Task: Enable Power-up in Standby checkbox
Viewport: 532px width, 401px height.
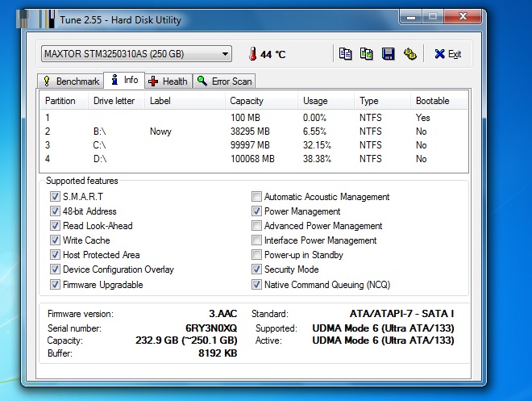Action: pos(256,255)
